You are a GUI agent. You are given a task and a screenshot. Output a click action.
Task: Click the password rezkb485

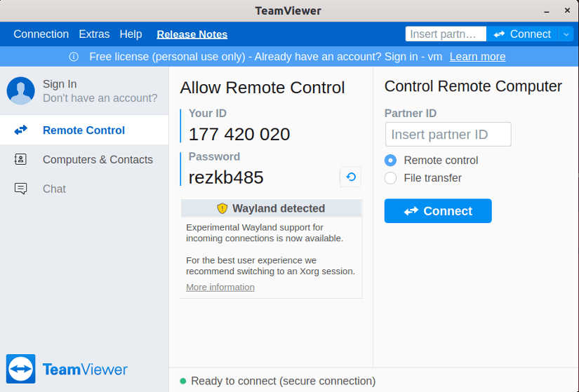[x=226, y=177]
